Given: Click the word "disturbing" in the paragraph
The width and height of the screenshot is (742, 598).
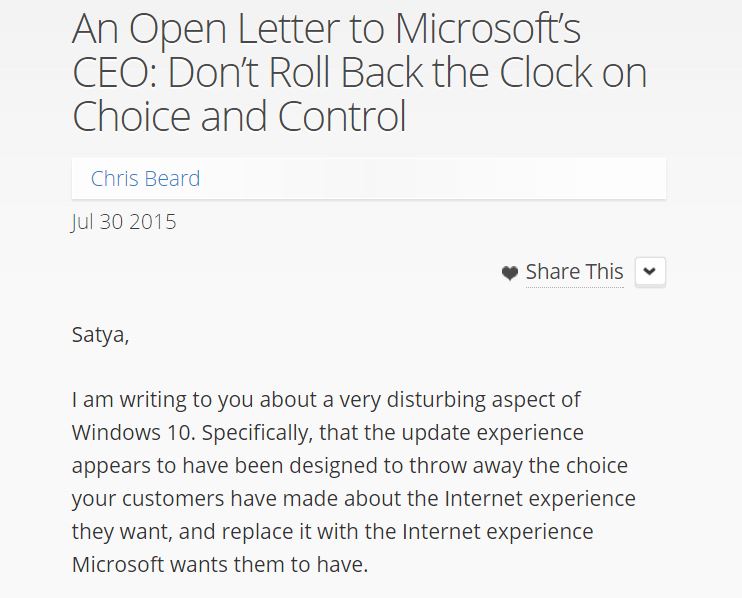Looking at the screenshot, I should (436, 400).
